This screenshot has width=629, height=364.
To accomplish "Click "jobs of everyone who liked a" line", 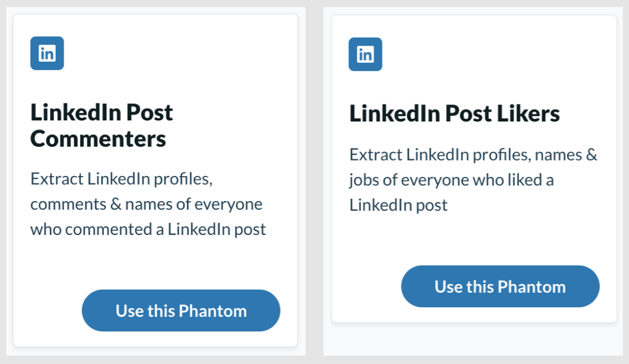I will click(451, 180).
